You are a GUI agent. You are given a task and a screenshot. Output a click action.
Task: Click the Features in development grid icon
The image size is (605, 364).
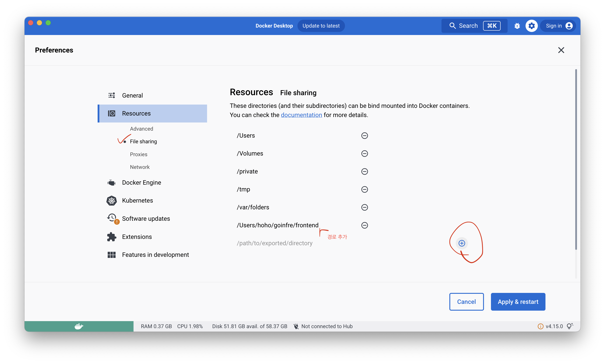click(x=112, y=255)
